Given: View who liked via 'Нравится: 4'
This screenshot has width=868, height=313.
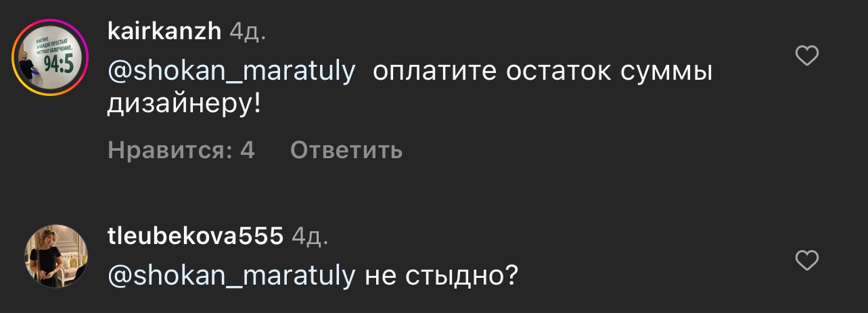Looking at the screenshot, I should pyautogui.click(x=181, y=150).
